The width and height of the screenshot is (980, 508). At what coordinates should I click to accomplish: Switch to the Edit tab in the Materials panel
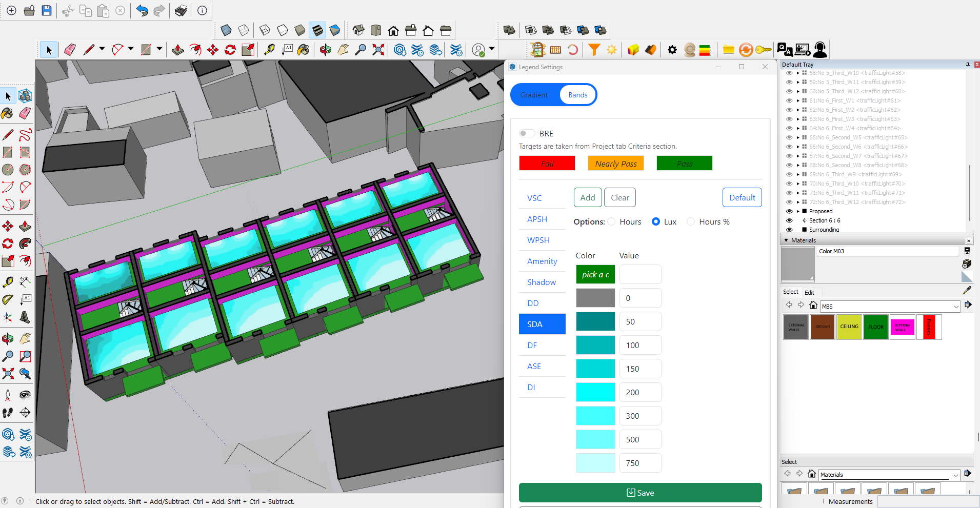[809, 292]
